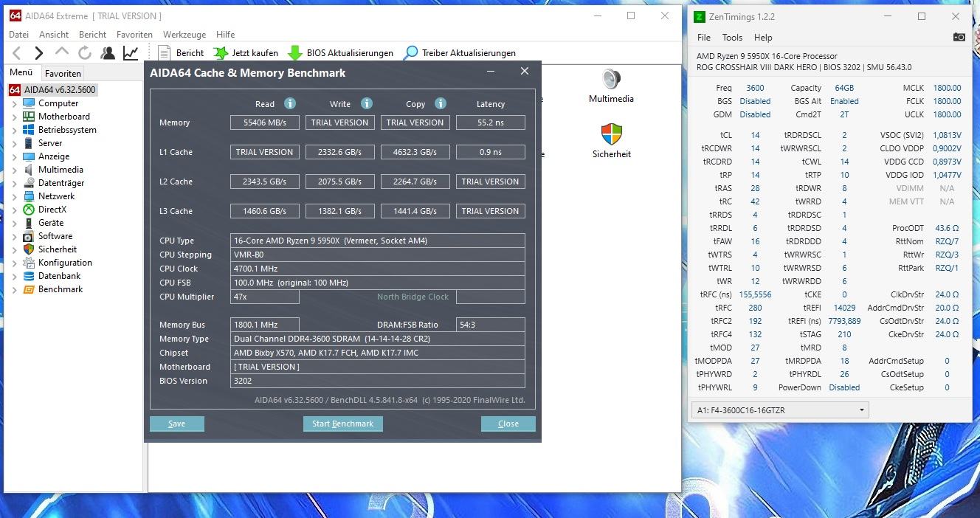Viewport: 980px width, 518px height.
Task: Click the back navigation arrow in AIDA64
Action: coord(17,53)
